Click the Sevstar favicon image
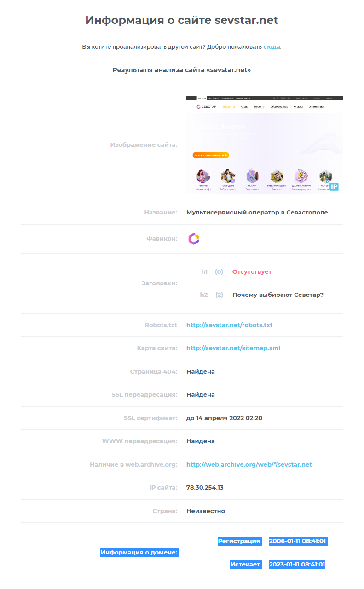The height and width of the screenshot is (589, 364). point(194,239)
